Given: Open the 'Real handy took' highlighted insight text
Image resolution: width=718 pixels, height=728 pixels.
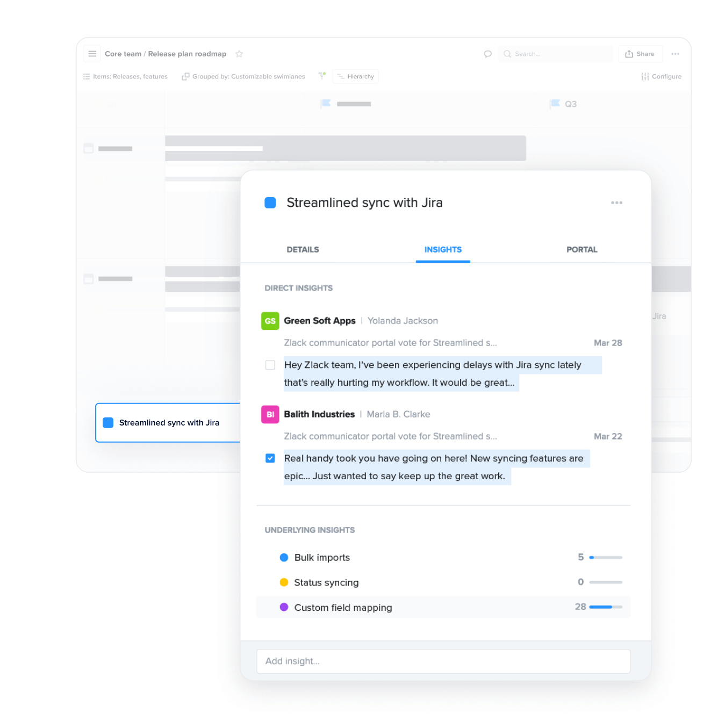Looking at the screenshot, I should point(436,467).
